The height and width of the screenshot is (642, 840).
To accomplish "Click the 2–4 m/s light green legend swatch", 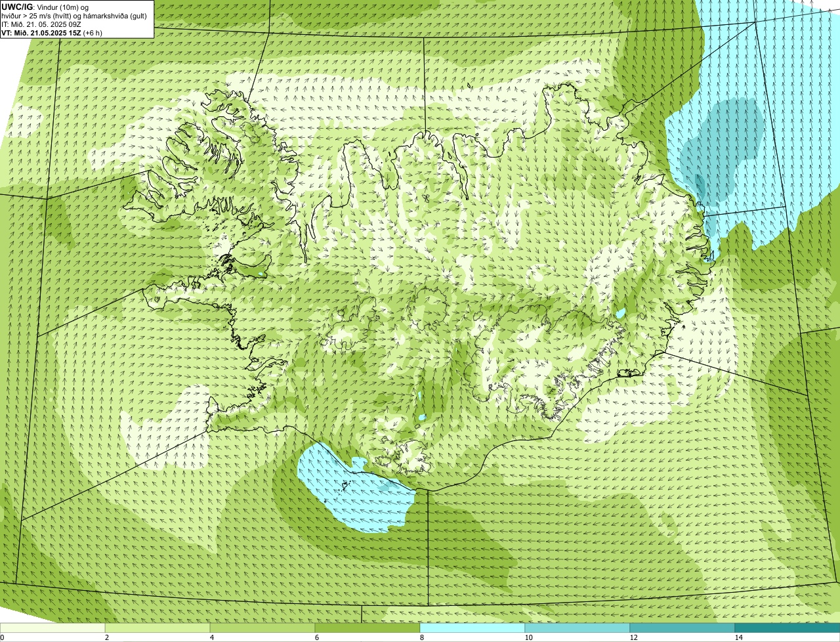I will tap(157, 628).
